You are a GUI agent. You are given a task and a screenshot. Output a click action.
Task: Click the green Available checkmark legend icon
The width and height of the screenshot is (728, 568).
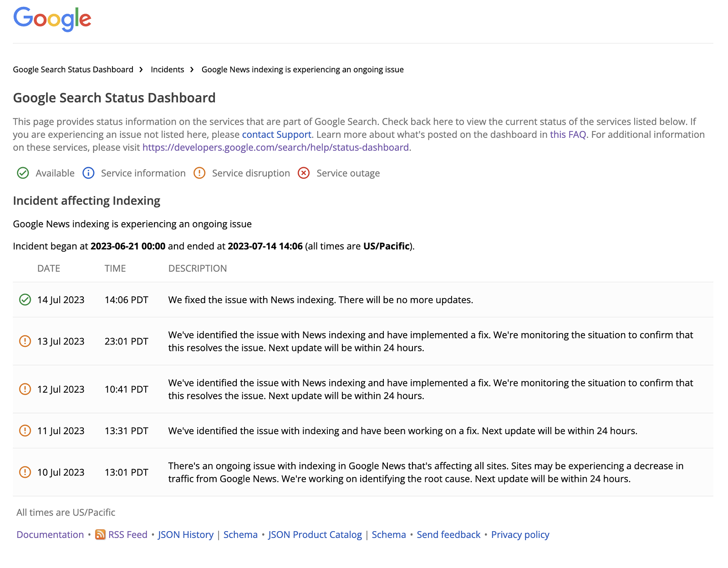tap(23, 173)
